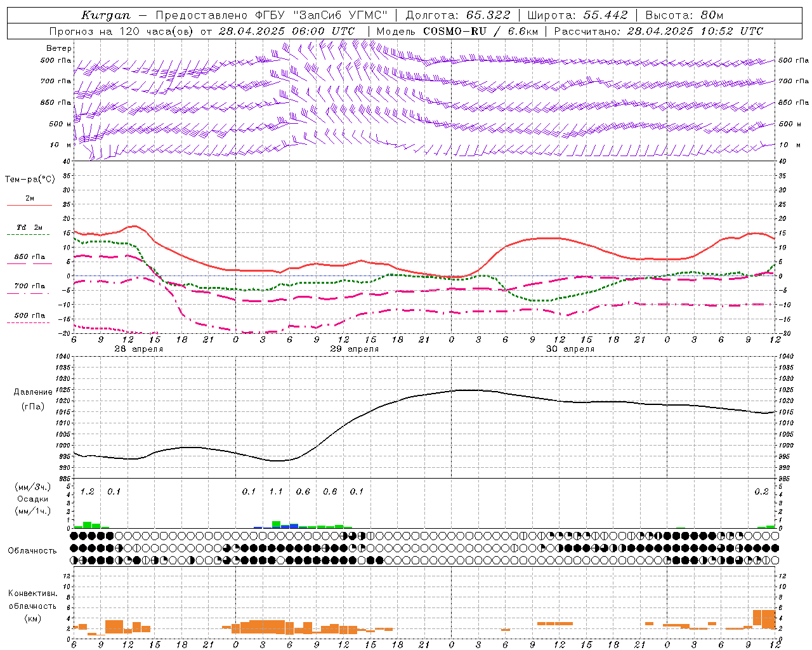812x650 pixels.
Task: Click the Широта: 55.442 latitude value
Action: tap(578, 15)
